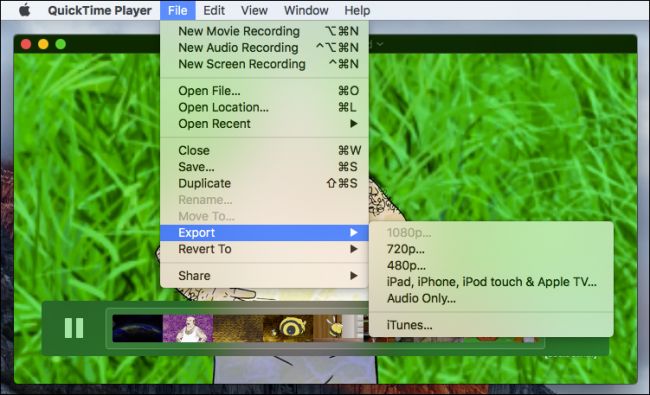Screen dimensions: 650x395
Task: Select New Screen Recording
Action: [264, 64]
